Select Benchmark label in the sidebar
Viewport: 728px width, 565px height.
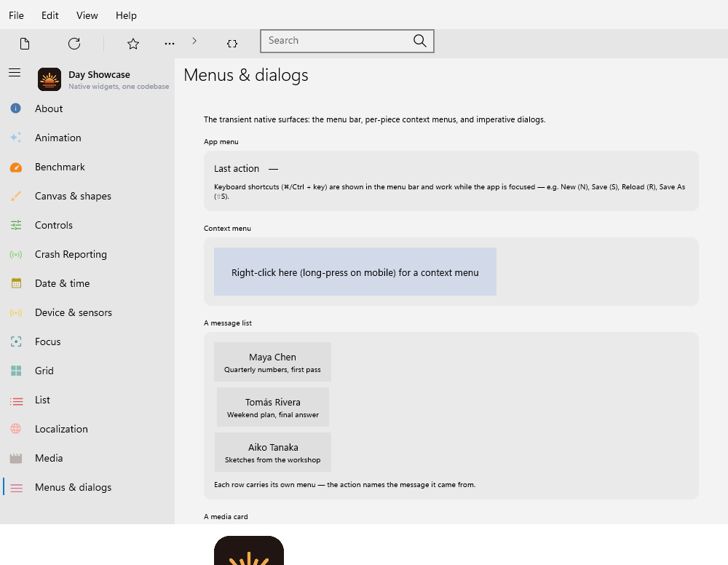click(x=60, y=167)
